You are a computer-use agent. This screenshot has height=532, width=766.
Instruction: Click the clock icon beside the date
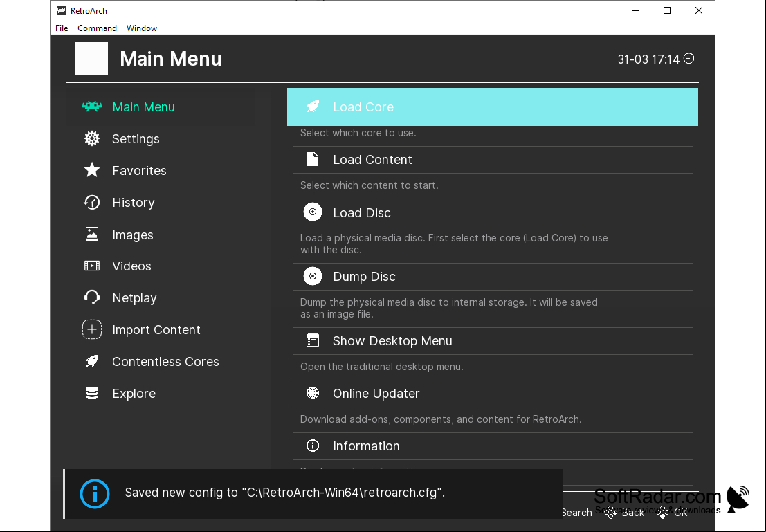pos(689,59)
